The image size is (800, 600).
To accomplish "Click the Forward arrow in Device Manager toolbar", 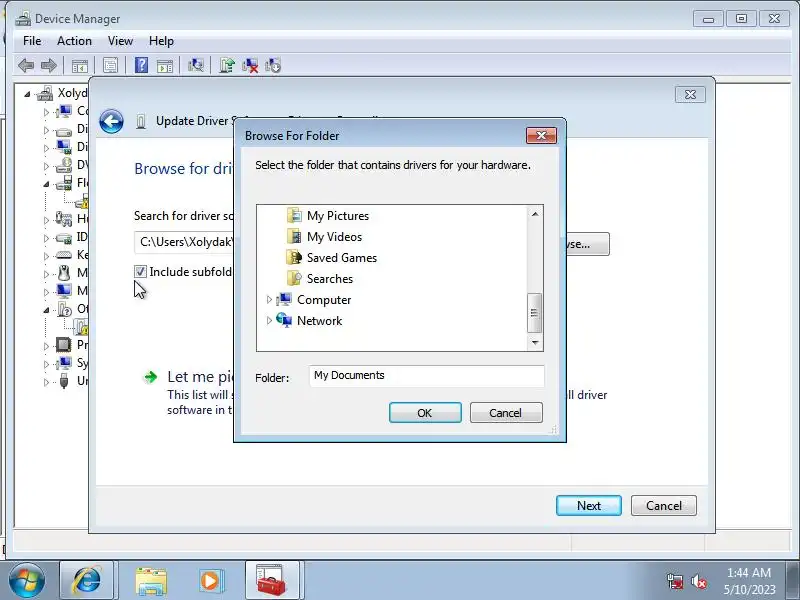I will (x=48, y=65).
